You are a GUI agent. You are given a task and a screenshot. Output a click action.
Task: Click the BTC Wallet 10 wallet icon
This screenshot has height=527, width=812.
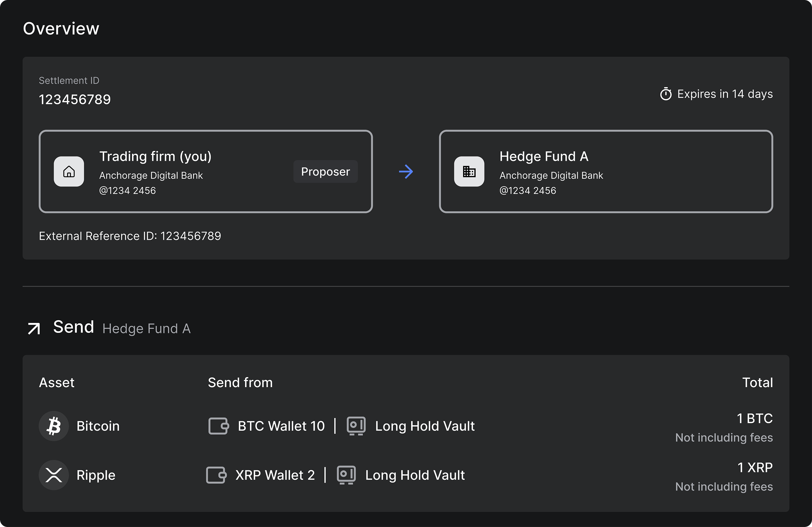(x=218, y=426)
